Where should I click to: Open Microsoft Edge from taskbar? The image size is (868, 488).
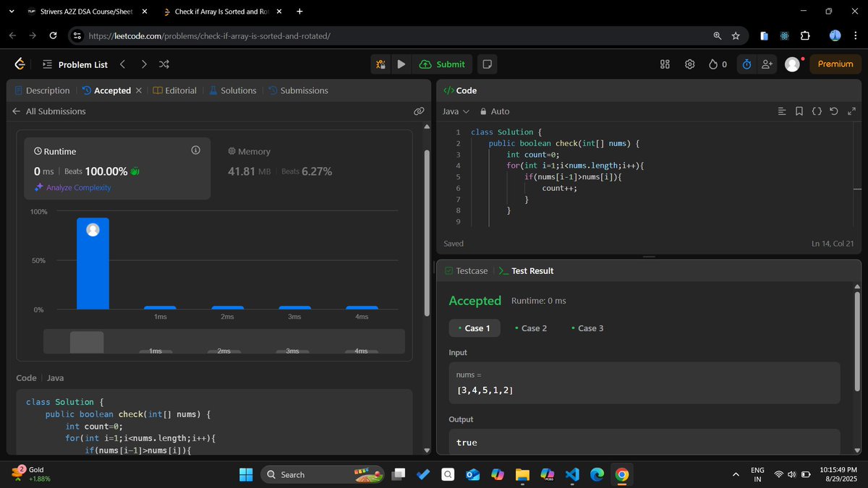tap(597, 474)
